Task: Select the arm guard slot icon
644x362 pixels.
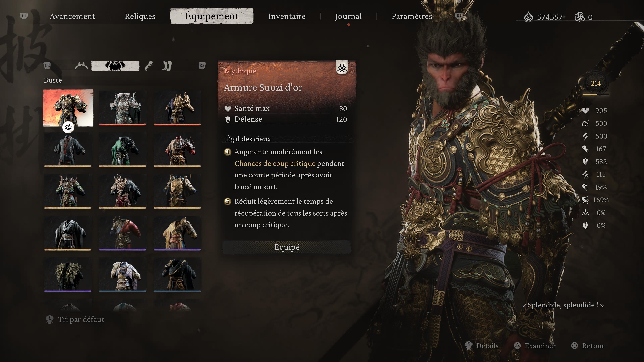Action: click(149, 66)
